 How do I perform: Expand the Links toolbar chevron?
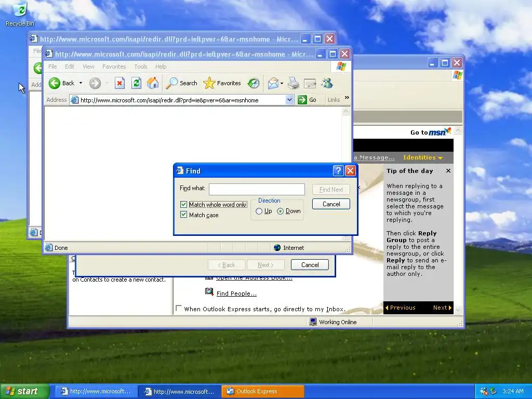[x=347, y=98]
